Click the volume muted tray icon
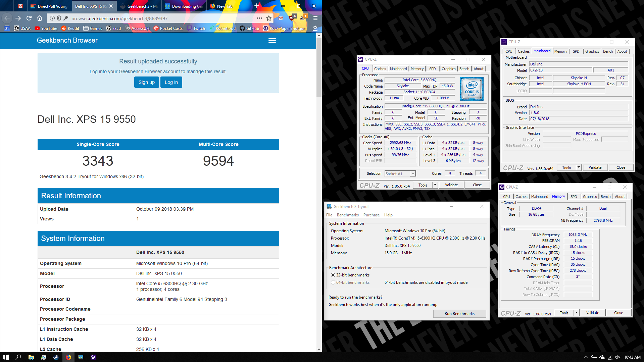 [x=618, y=357]
